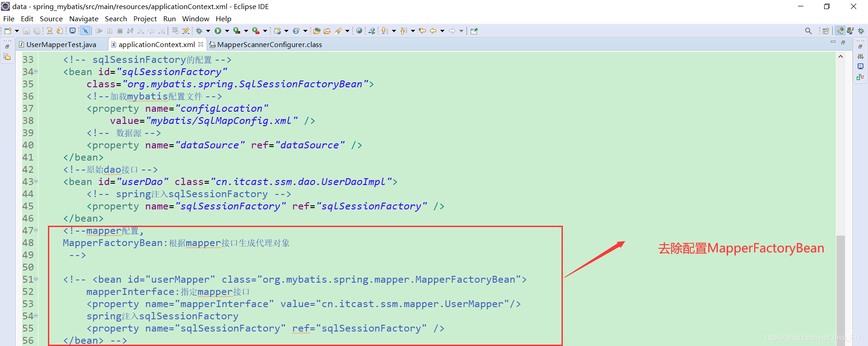Open the Source menu
Viewport: 868px width, 346px height.
pos(51,19)
